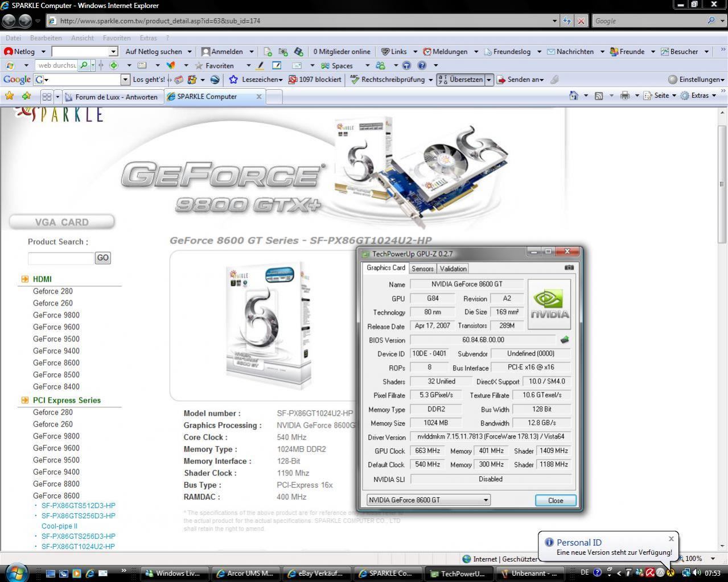
Task: Click the Senden an icon
Action: (501, 80)
